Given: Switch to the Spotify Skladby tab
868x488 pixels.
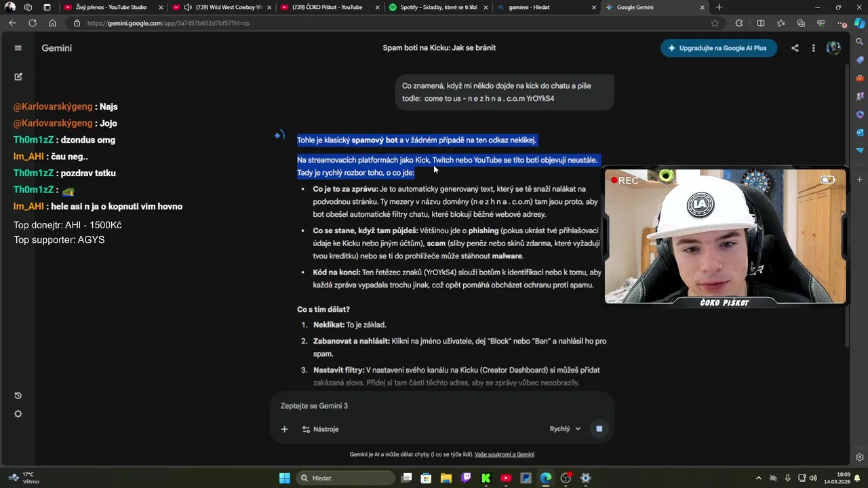Looking at the screenshot, I should 439,7.
